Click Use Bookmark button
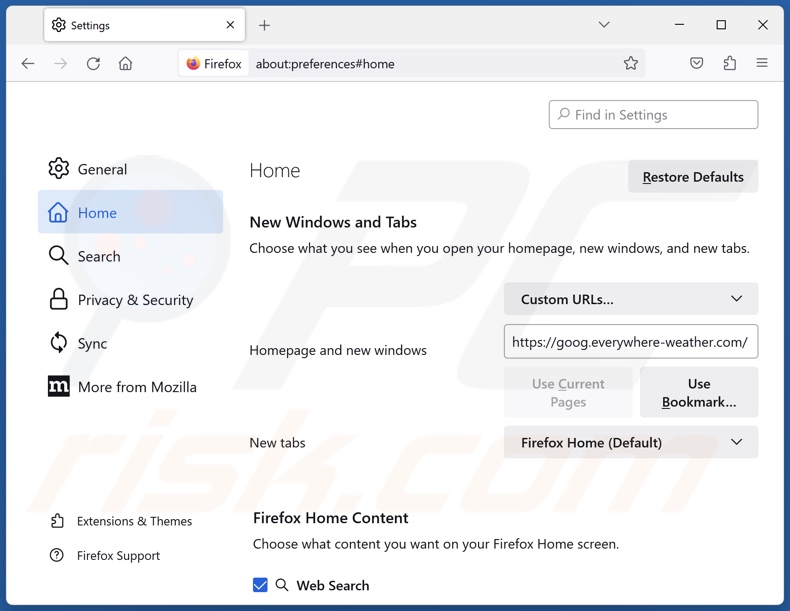This screenshot has height=611, width=790. [699, 392]
